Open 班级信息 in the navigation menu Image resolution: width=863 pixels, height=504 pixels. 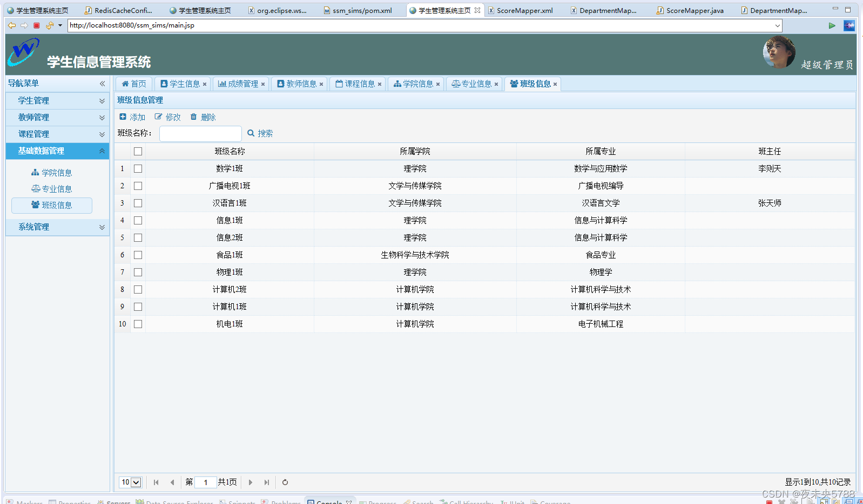pos(52,205)
